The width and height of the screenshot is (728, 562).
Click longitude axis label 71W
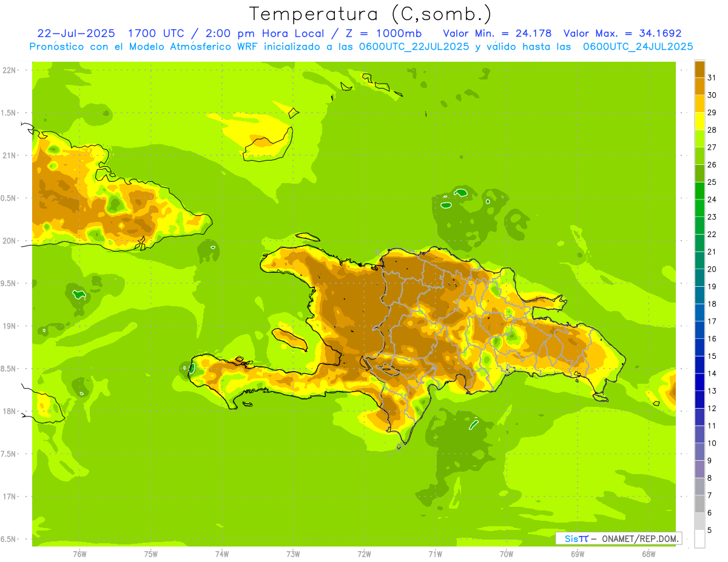point(435,554)
